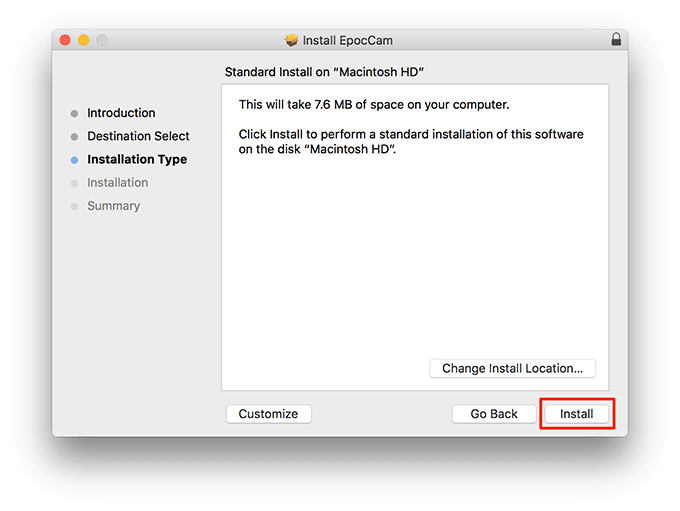The image size is (680, 511).
Task: Go Back to the previous step
Action: pos(494,414)
